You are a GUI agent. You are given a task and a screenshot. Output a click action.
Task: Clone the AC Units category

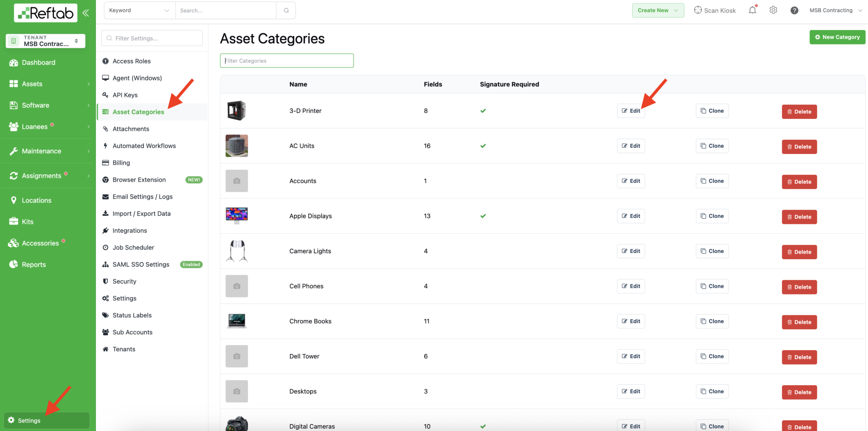coord(712,146)
